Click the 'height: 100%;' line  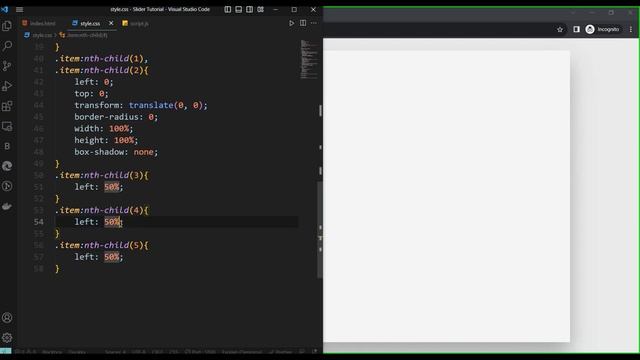tap(106, 140)
